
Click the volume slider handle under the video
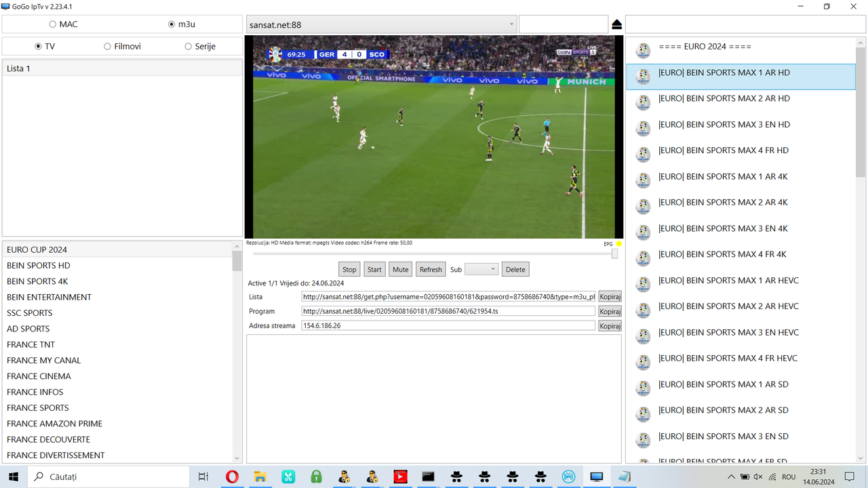pyautogui.click(x=614, y=253)
